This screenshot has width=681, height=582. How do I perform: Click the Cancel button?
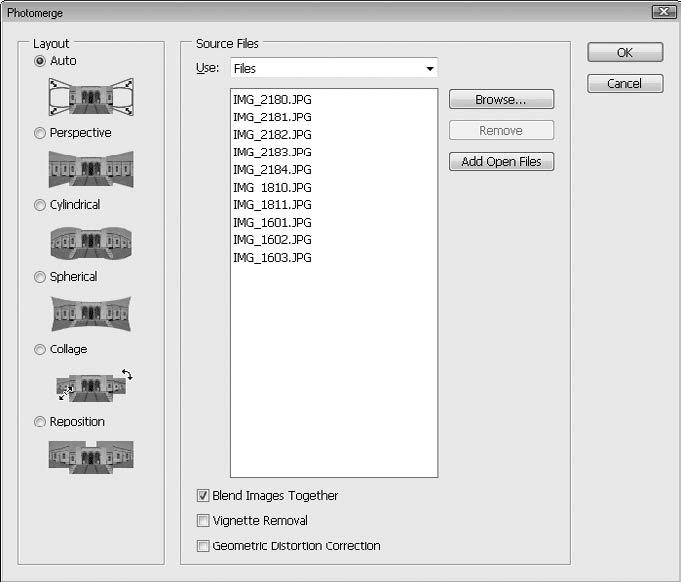(625, 83)
